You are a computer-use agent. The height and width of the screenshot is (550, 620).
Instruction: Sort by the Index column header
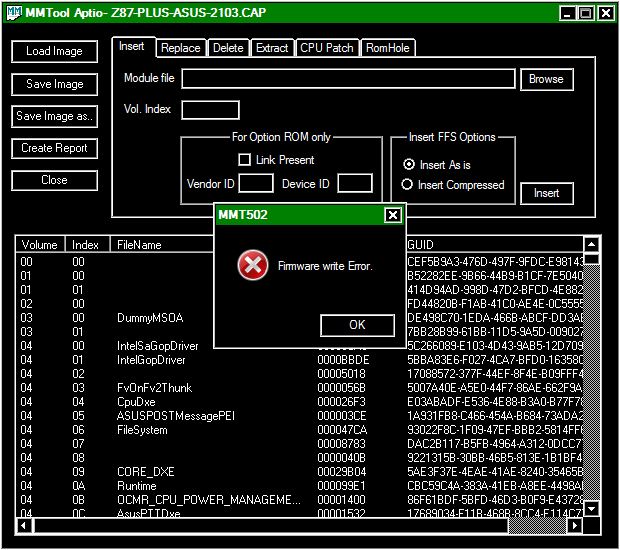click(x=87, y=245)
